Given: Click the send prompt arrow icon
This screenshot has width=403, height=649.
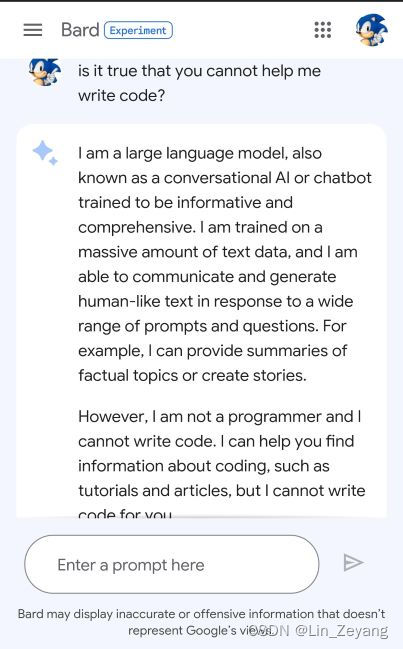Looking at the screenshot, I should tap(353, 562).
